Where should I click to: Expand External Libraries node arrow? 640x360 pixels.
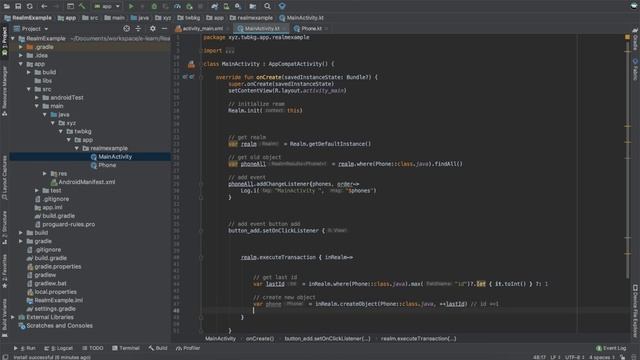[13, 317]
